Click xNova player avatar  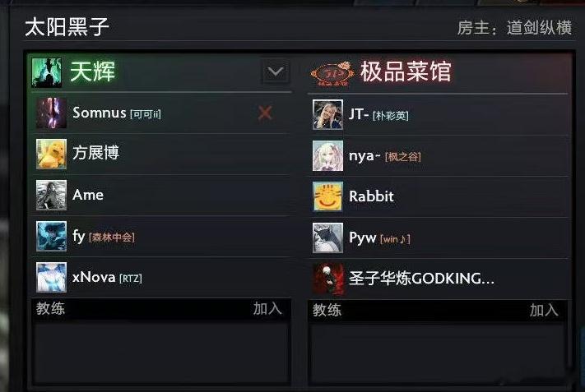coord(52,277)
